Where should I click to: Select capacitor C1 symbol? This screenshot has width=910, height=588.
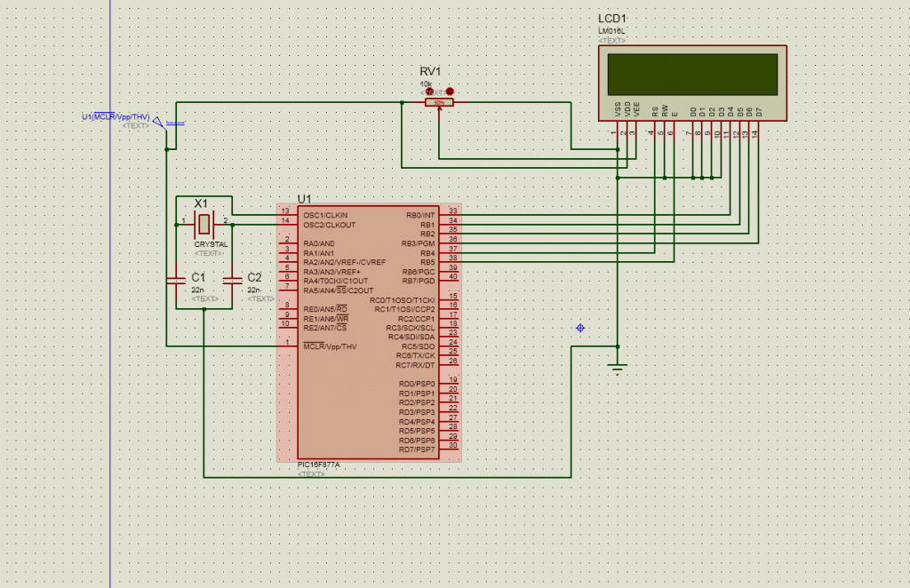click(177, 281)
